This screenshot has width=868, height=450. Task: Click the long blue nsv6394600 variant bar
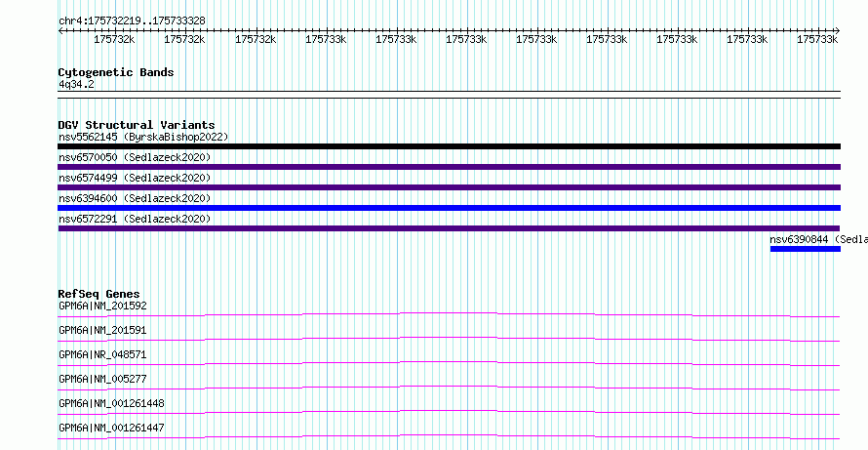point(449,208)
